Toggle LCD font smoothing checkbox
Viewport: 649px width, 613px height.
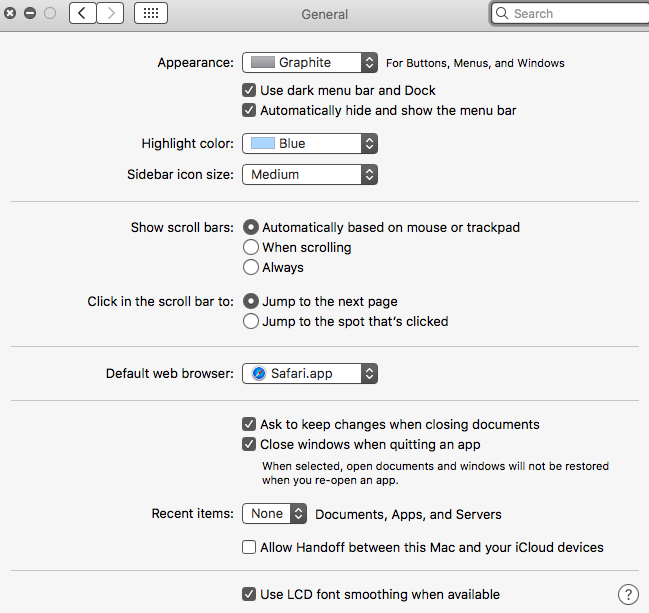pyautogui.click(x=249, y=594)
